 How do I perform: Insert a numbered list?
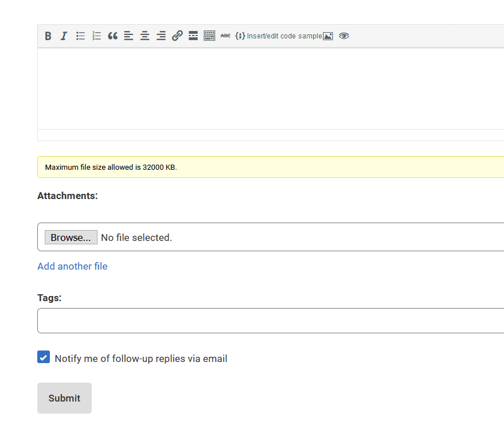coord(96,36)
